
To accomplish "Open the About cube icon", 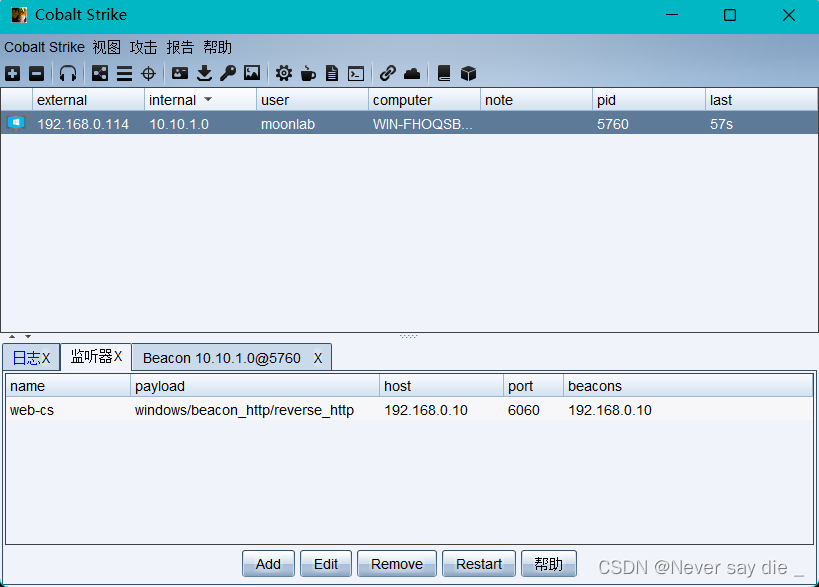I will tap(468, 74).
